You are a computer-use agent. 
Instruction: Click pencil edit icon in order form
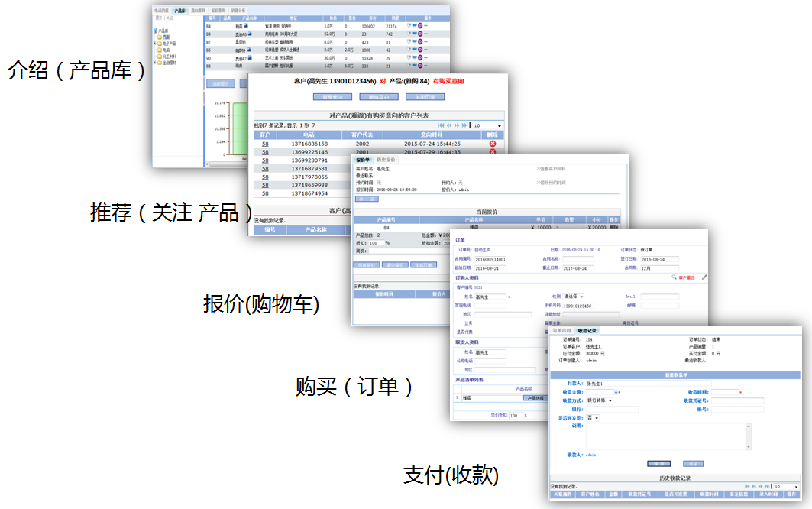click(x=704, y=277)
